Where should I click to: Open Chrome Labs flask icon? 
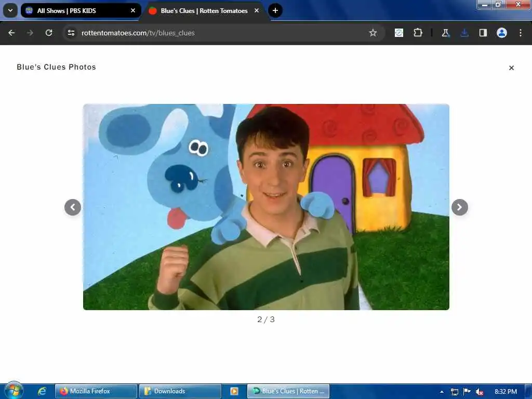(445, 33)
